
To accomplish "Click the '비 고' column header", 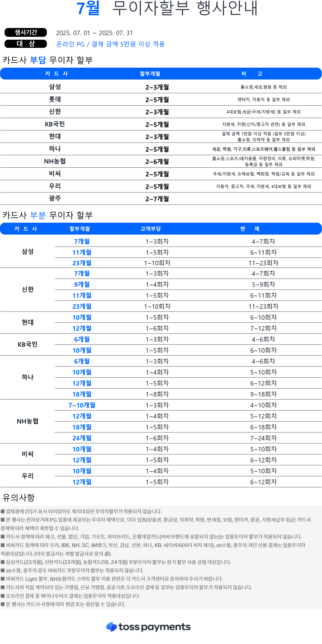I will pos(252,74).
